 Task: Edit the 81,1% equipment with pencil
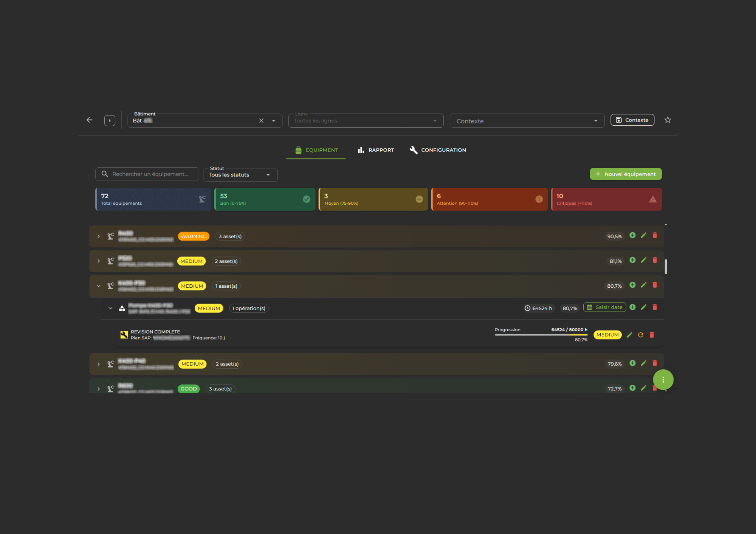pyautogui.click(x=643, y=260)
